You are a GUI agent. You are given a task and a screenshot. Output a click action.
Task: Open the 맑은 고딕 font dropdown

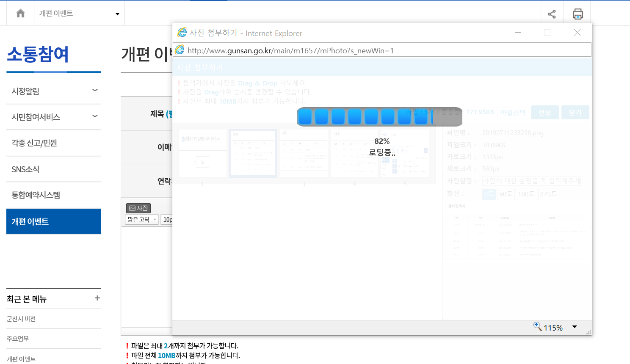click(x=142, y=220)
